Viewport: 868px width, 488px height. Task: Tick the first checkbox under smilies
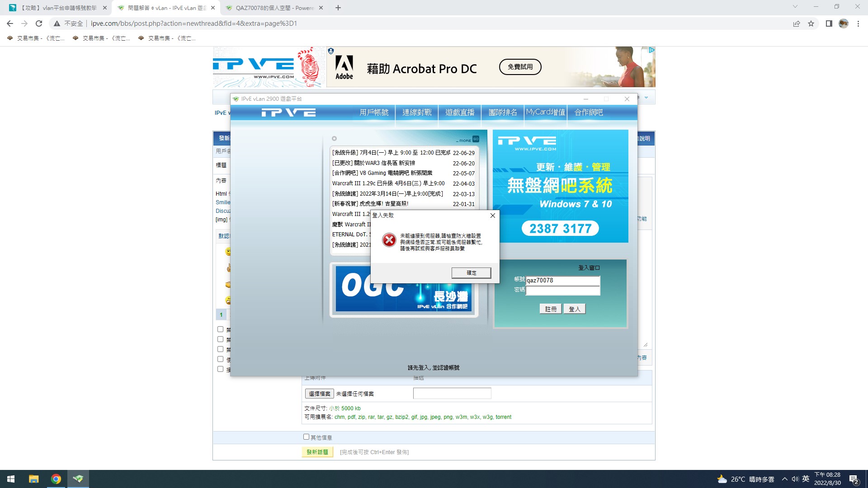pos(220,329)
